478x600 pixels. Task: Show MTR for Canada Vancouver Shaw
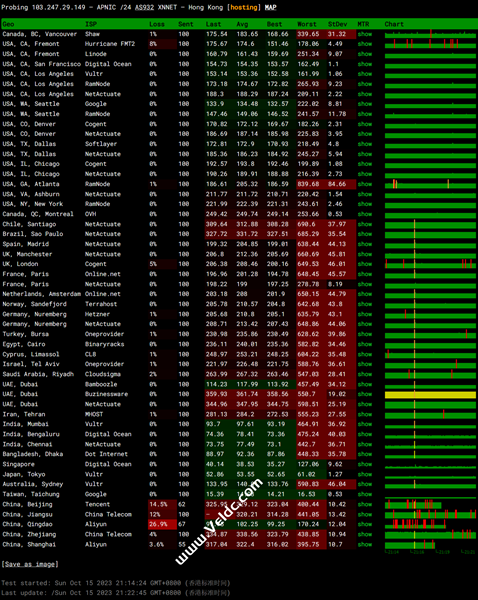(365, 34)
